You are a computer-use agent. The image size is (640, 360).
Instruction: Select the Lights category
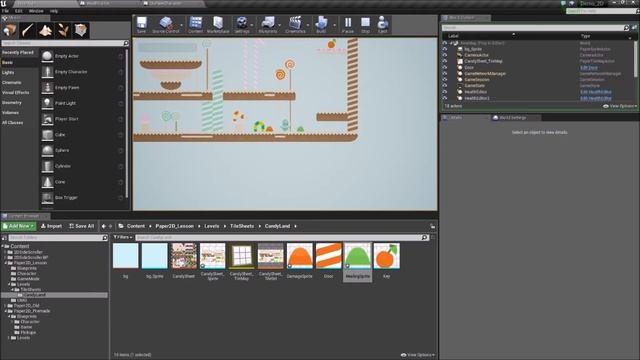8,73
